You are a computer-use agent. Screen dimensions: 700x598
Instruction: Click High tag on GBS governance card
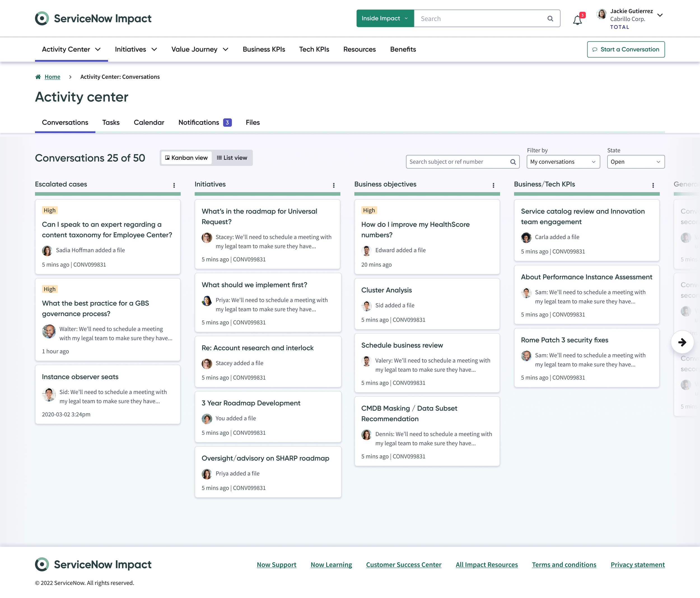pos(50,289)
